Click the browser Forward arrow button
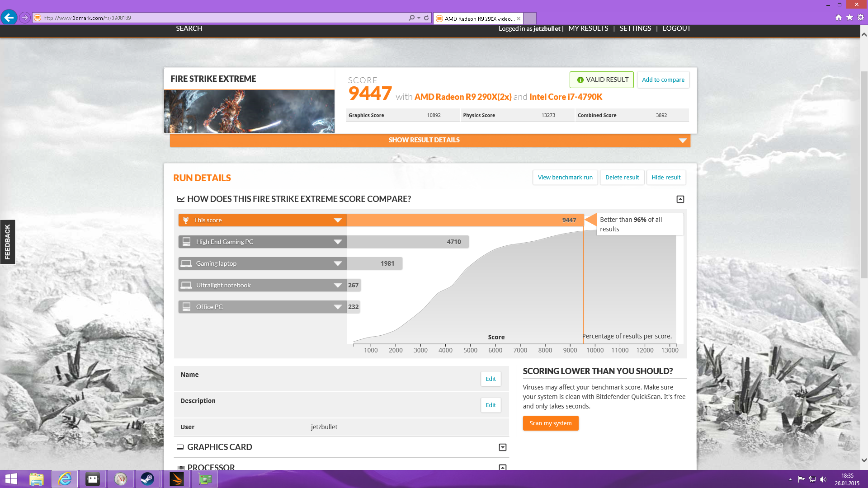Viewport: 868px width, 488px height. [25, 18]
